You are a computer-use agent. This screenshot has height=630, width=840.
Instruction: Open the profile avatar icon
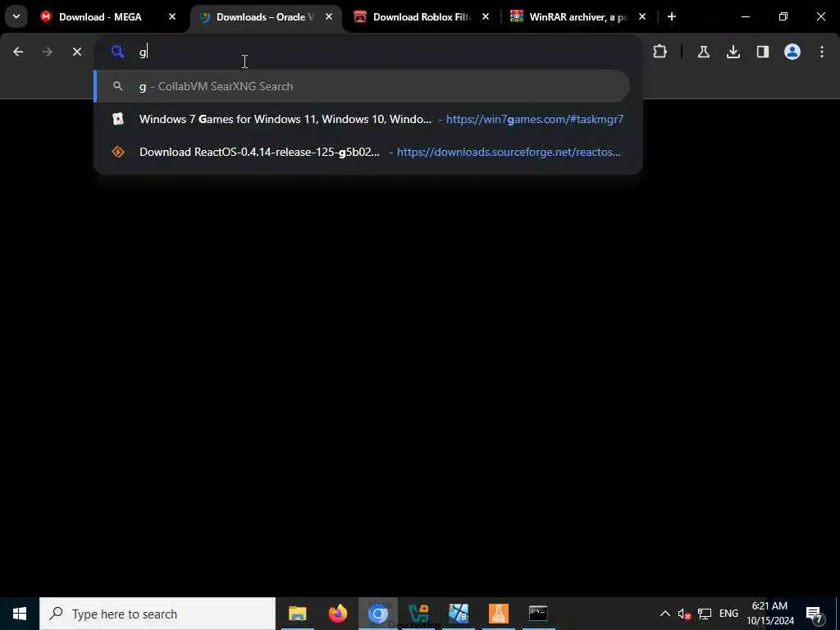[x=792, y=52]
